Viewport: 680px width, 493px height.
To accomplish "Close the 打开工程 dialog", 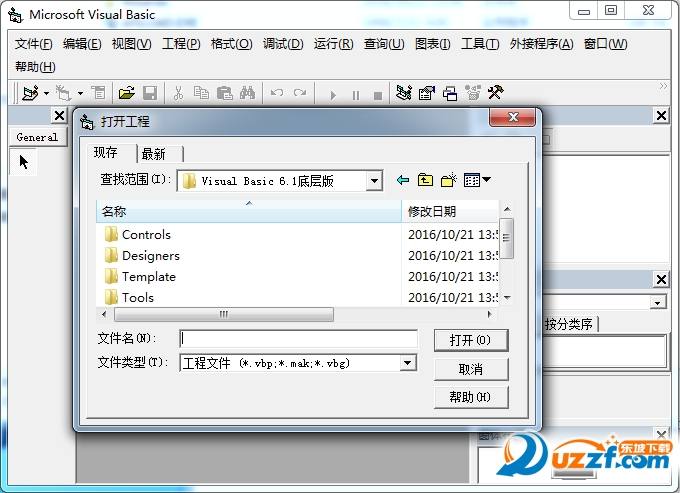I will pos(513,117).
